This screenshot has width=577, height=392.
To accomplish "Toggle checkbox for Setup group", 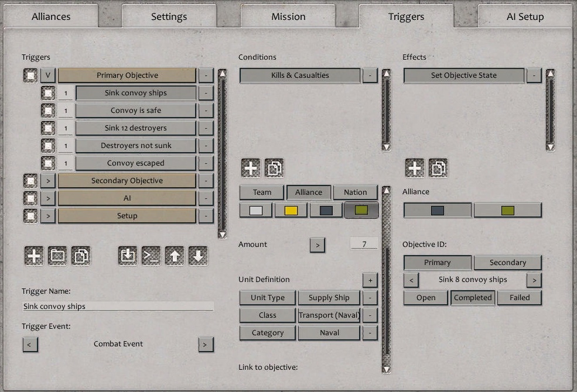I will tap(30, 216).
